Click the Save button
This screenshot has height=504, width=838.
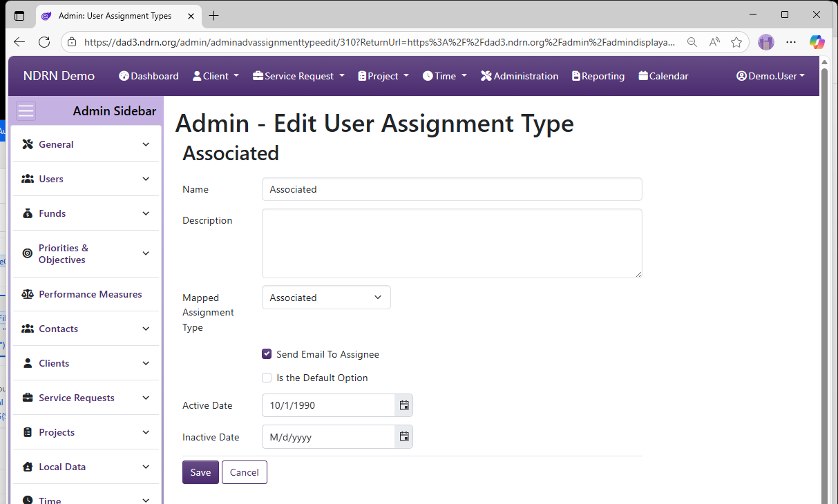coord(200,472)
